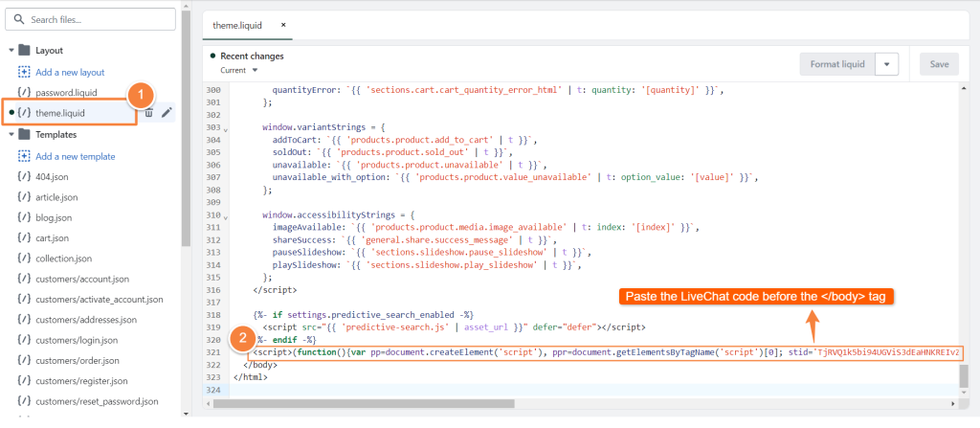This screenshot has height=428, width=980.
Task: Click the Add a new layout link
Action: (x=70, y=72)
